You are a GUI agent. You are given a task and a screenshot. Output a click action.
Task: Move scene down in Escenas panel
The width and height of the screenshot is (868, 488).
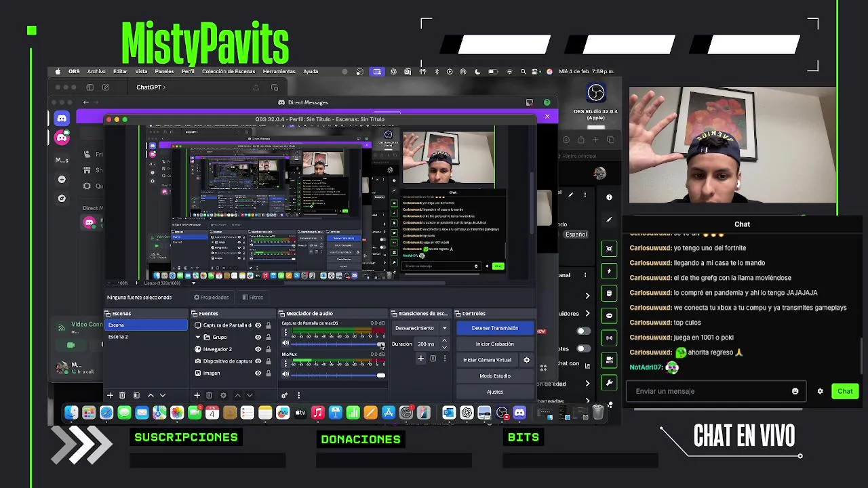[x=163, y=395]
